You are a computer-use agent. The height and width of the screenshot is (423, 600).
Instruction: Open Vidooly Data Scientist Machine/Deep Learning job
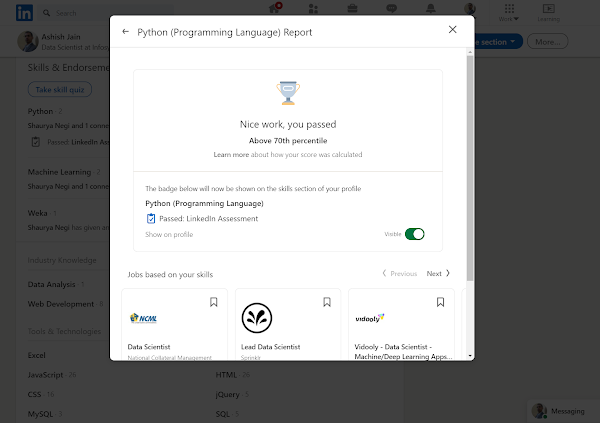pos(403,351)
